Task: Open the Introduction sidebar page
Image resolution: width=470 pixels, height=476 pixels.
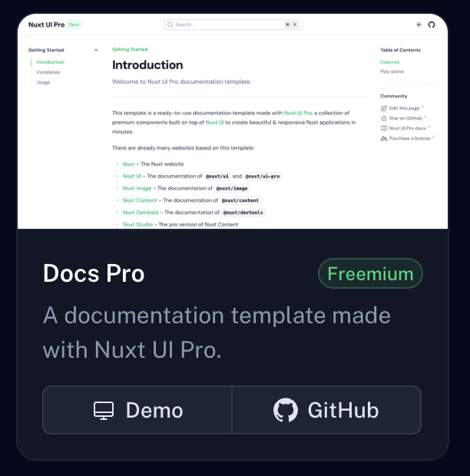Action: [x=51, y=62]
